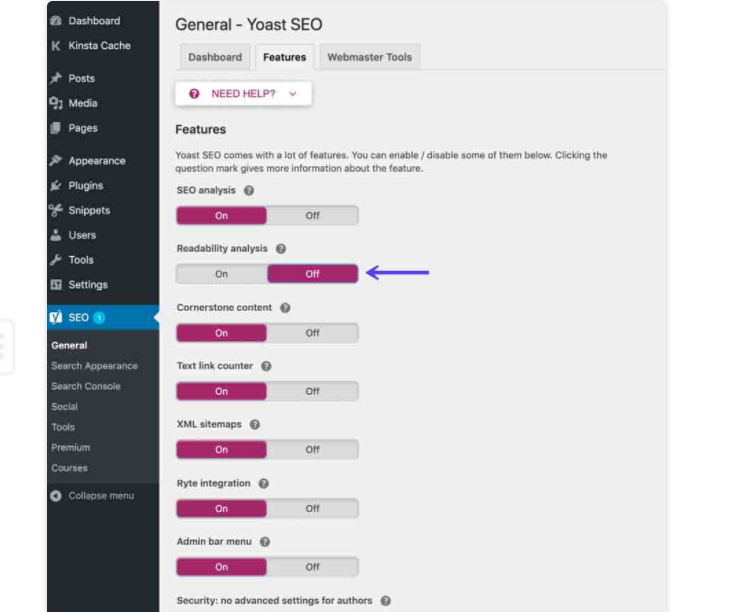
Task: Switch to the Dashboard tab in Yoast
Action: coord(215,57)
